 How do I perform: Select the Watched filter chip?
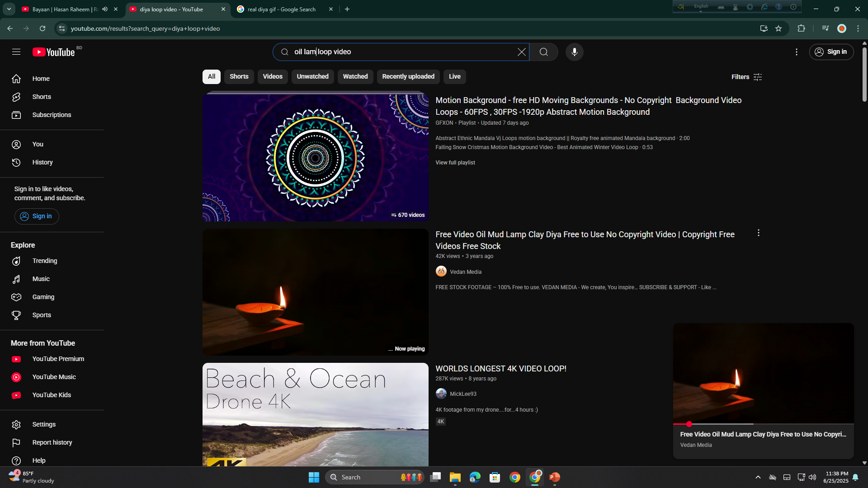click(355, 76)
